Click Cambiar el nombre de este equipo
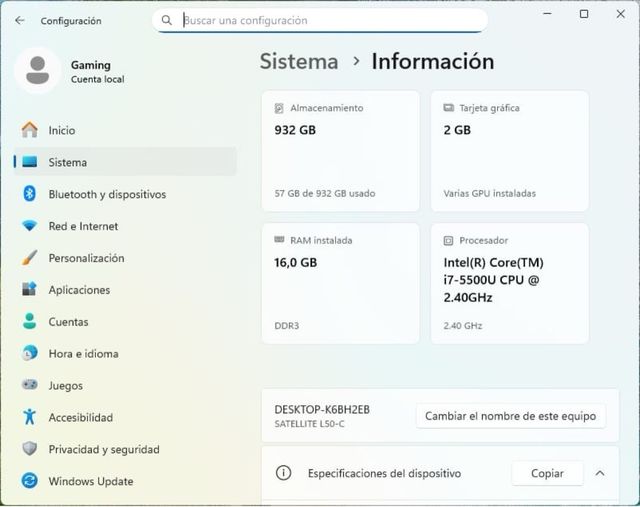The width and height of the screenshot is (640, 507). point(511,416)
